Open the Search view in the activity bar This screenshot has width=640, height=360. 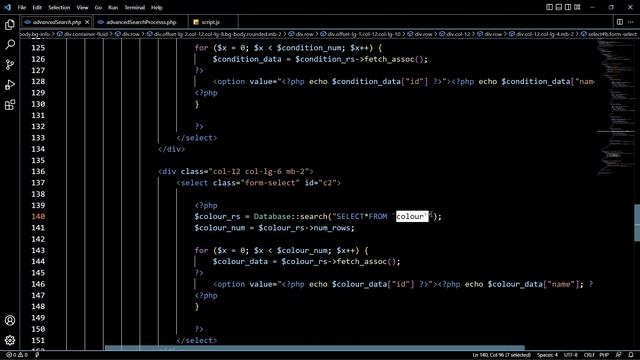(x=10, y=44)
